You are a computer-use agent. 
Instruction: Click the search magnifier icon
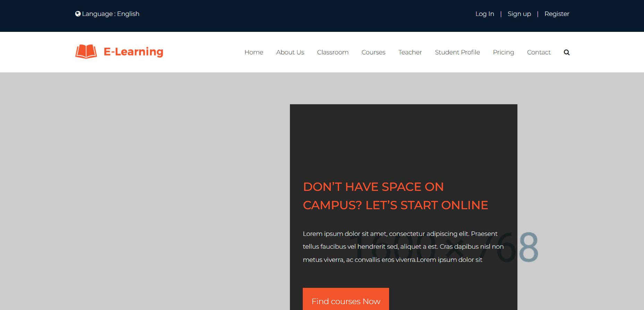tap(567, 52)
